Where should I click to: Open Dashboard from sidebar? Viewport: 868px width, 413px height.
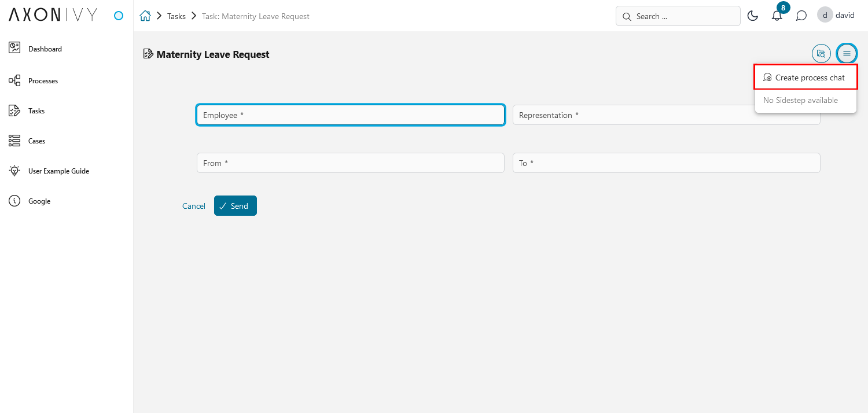(x=45, y=49)
